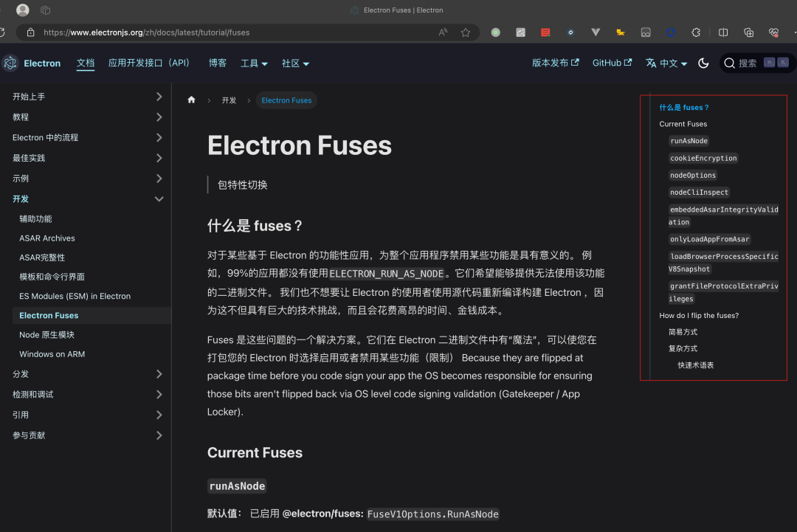
Task: Click the red list extension icon
Action: 545,32
